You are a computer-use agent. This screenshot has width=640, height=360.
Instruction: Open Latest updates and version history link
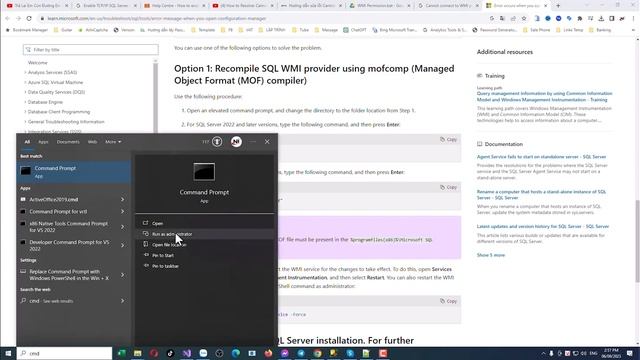[542, 226]
